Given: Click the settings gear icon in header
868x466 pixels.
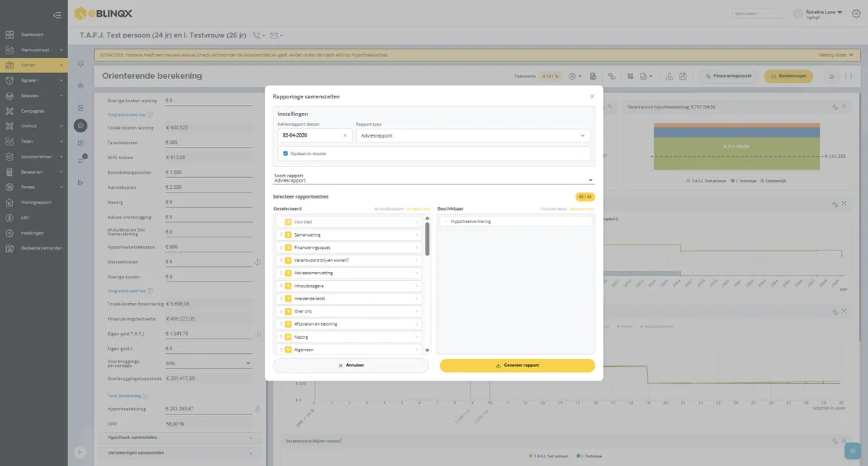Looking at the screenshot, I should tap(856, 13).
